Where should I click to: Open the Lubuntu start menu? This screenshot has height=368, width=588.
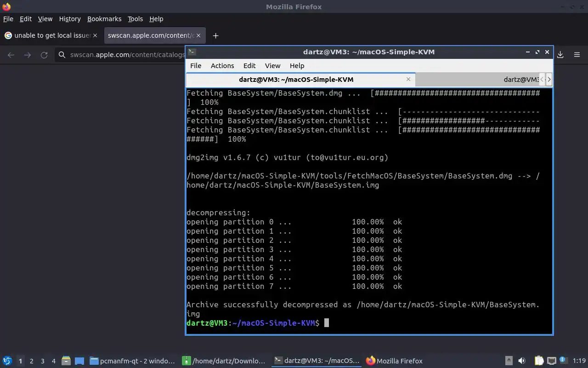click(x=7, y=361)
